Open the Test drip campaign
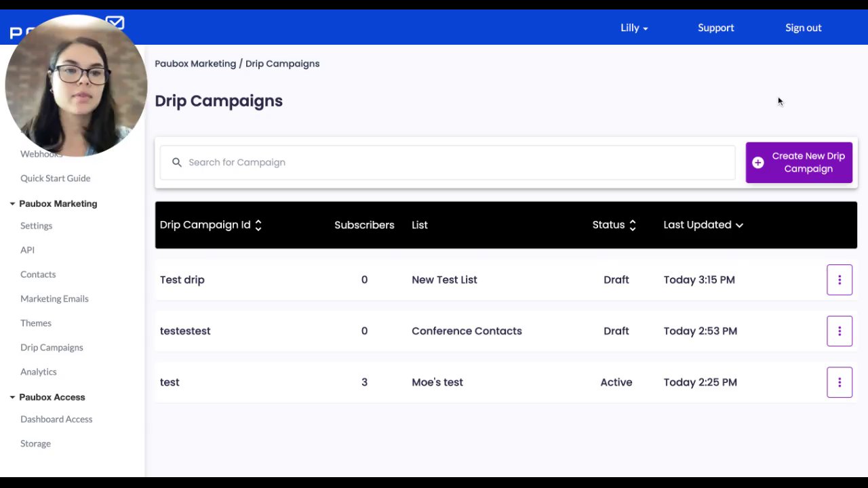This screenshot has height=488, width=868. point(182,280)
